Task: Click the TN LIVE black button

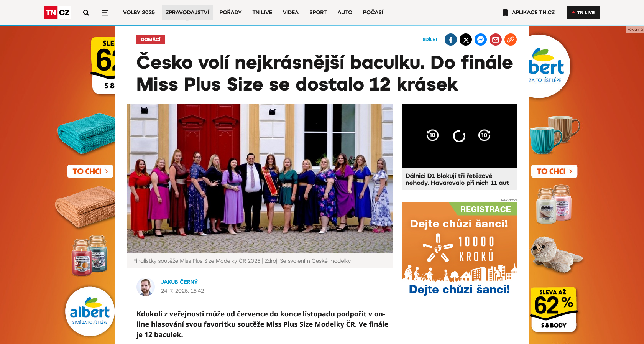Action: click(x=583, y=12)
